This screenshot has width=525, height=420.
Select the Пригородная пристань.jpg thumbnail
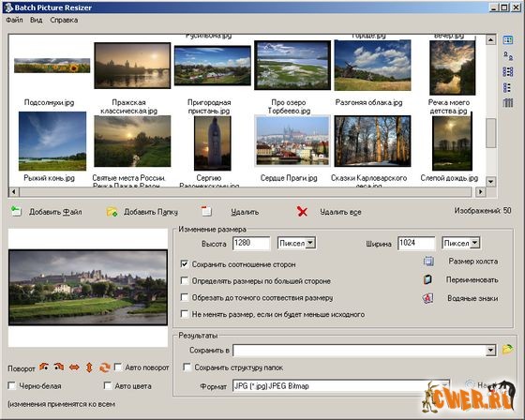pyautogui.click(x=212, y=66)
